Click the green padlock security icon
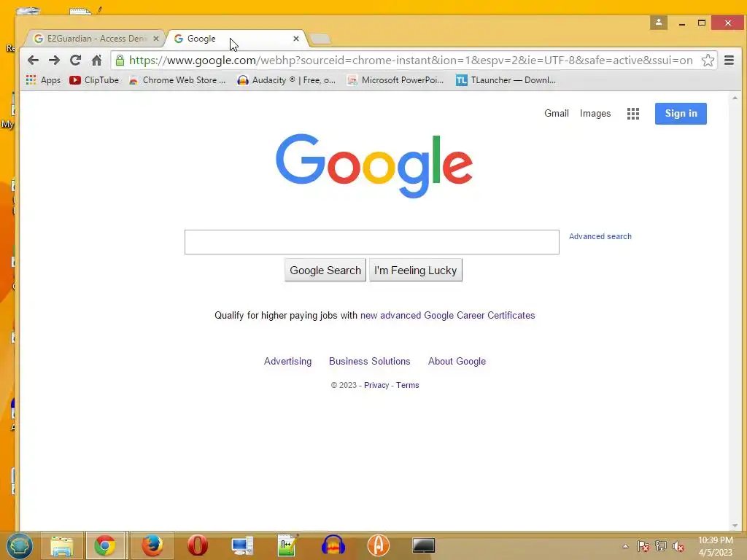Image resolution: width=747 pixels, height=560 pixels. (x=120, y=60)
